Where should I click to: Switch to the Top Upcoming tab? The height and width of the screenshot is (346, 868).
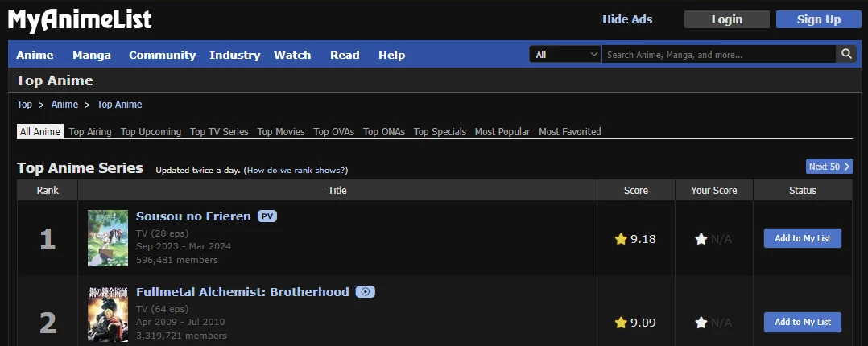coord(151,132)
